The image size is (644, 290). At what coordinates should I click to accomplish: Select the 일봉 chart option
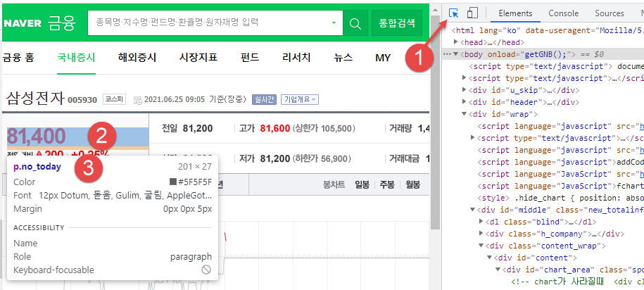click(362, 185)
